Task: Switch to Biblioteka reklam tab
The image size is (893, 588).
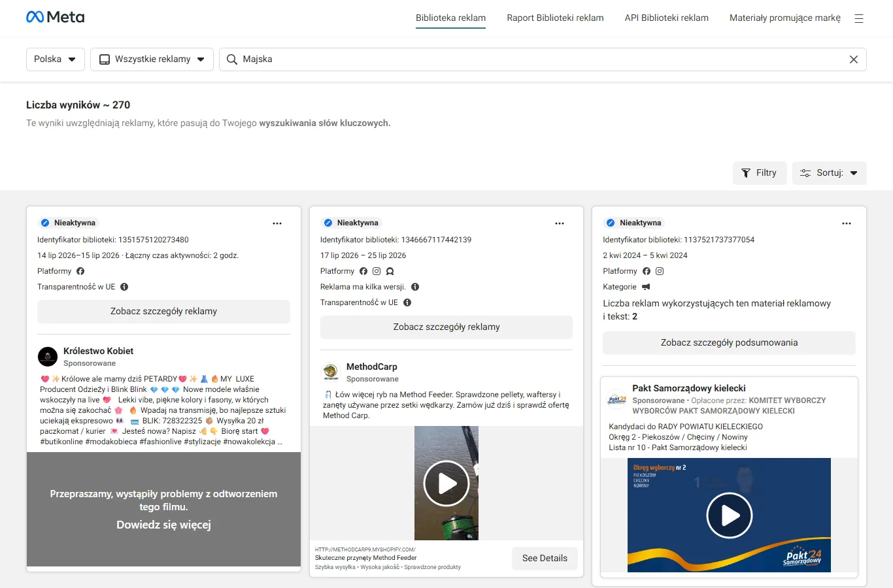Action: (x=450, y=18)
